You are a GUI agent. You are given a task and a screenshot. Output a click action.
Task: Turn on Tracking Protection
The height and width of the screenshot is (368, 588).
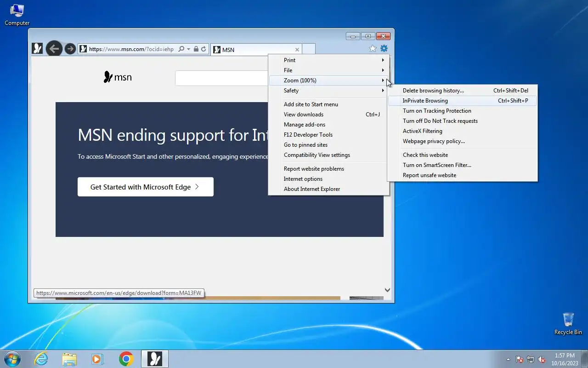pyautogui.click(x=462, y=111)
